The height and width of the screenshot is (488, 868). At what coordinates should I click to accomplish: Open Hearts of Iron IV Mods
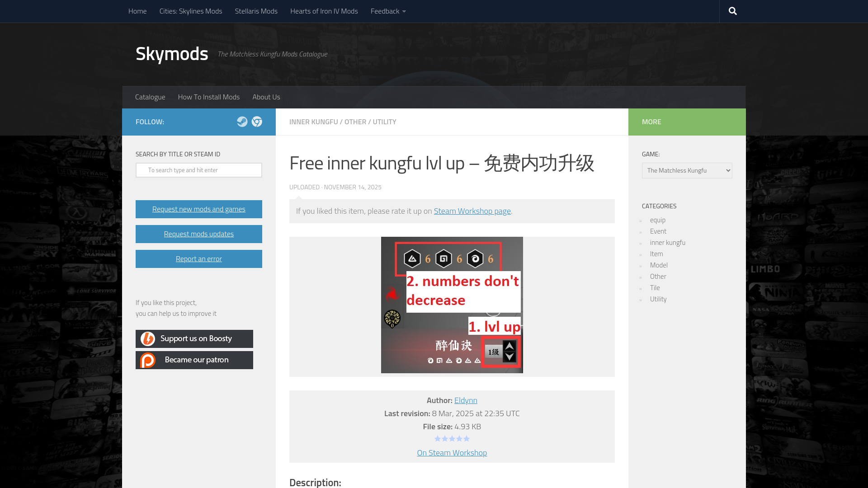coord(324,11)
